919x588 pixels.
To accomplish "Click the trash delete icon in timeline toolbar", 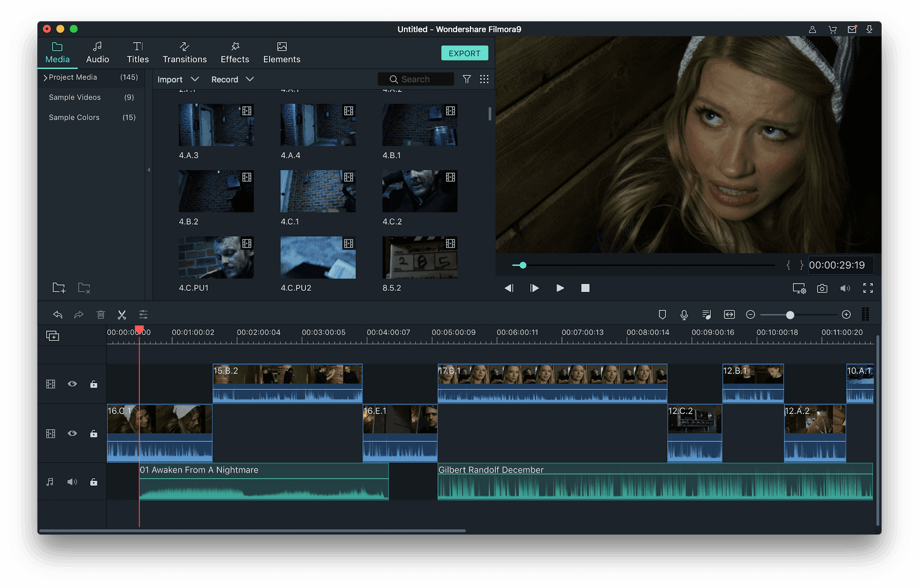I will tap(101, 314).
